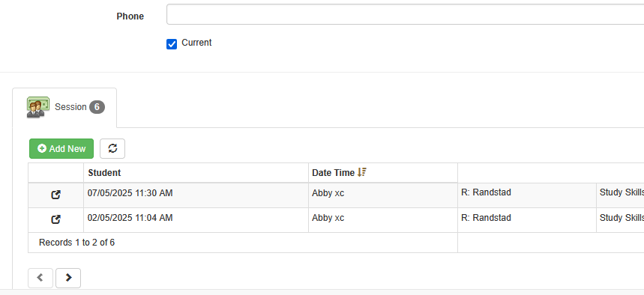644x295 pixels.
Task: Add New session button
Action: pyautogui.click(x=61, y=148)
